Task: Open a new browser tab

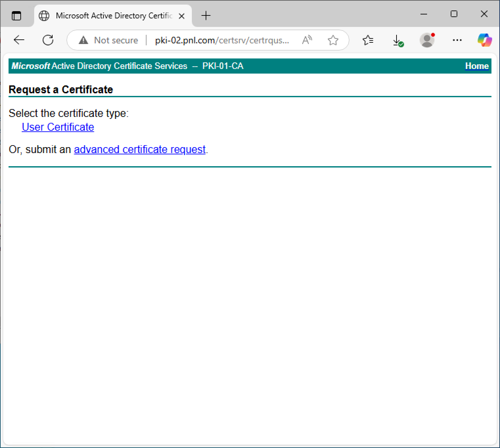Action: pos(206,15)
